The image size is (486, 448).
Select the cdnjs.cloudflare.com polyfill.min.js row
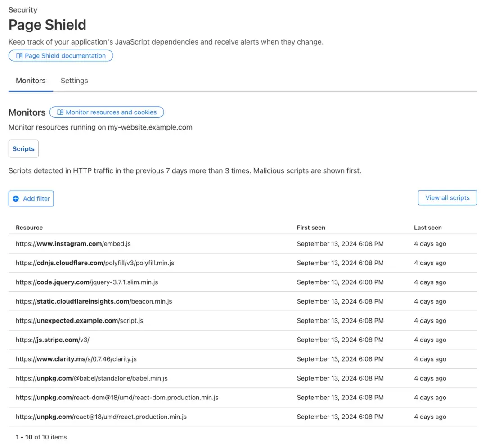(x=95, y=263)
